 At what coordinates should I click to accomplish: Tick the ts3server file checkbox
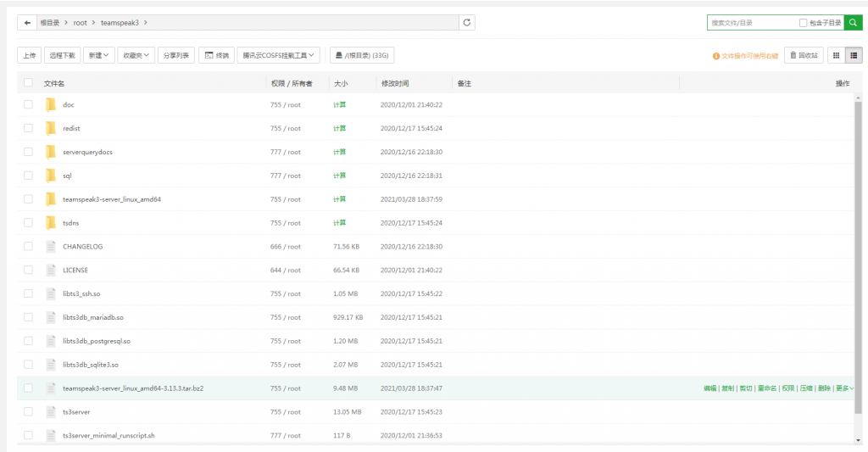tap(28, 411)
